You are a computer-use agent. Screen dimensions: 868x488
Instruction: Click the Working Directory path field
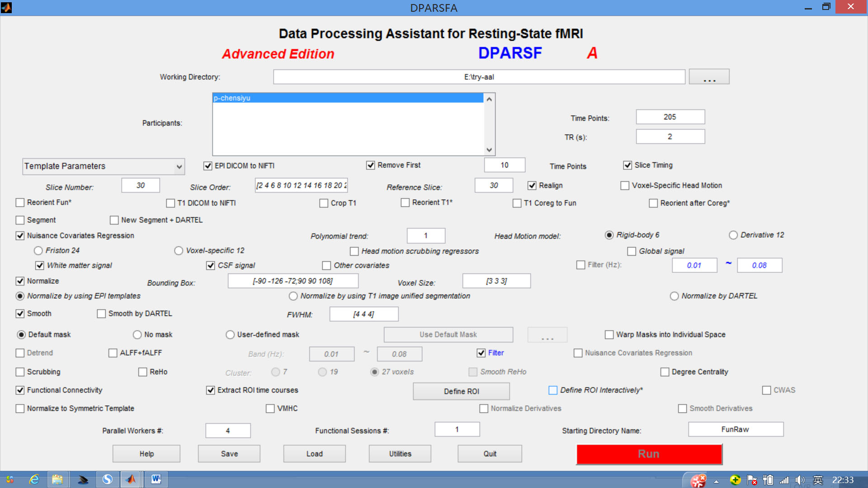(x=479, y=77)
